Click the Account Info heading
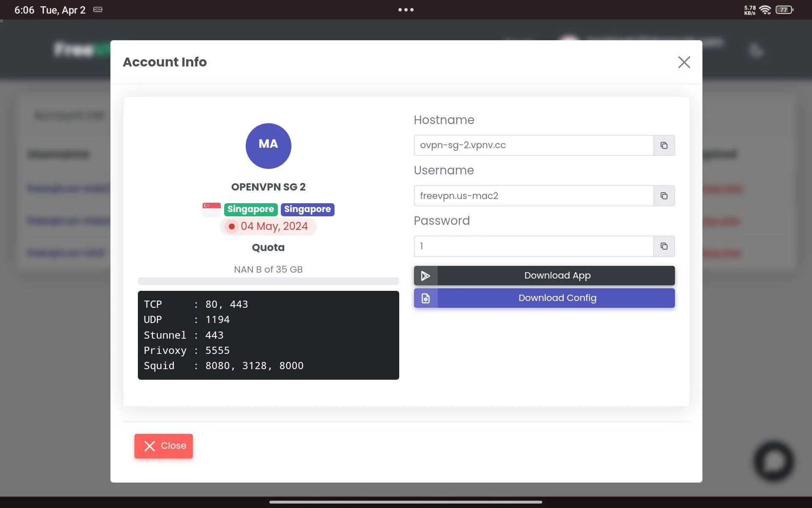Image resolution: width=812 pixels, height=508 pixels. coord(165,62)
